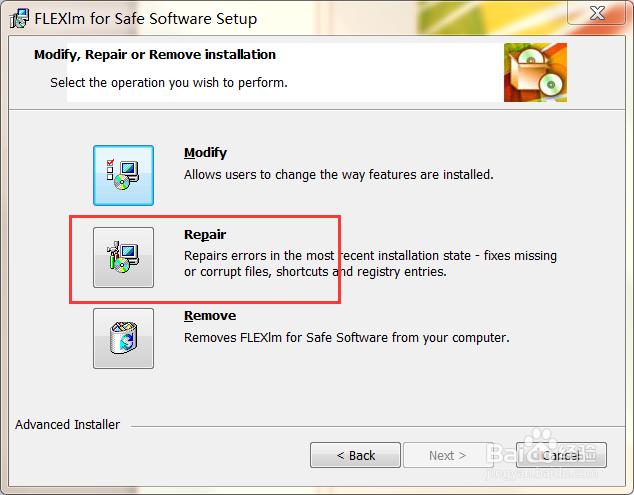
Task: Click the box with CDs banner image
Action: point(535,72)
